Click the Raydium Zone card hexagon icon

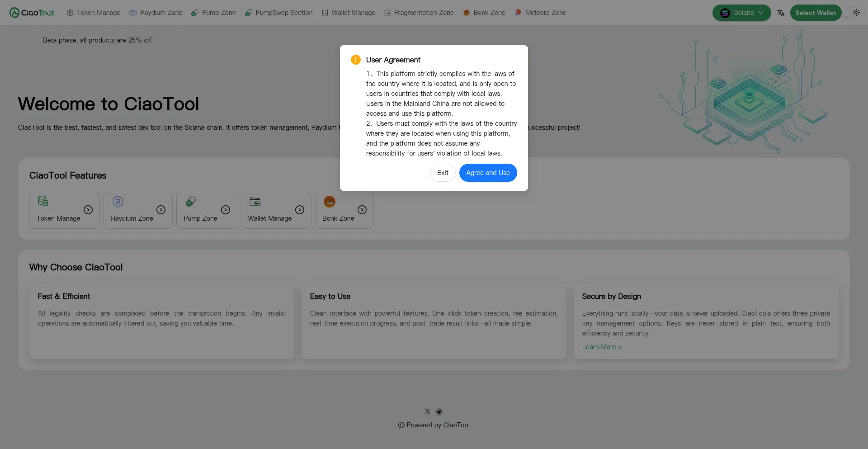pyautogui.click(x=118, y=201)
